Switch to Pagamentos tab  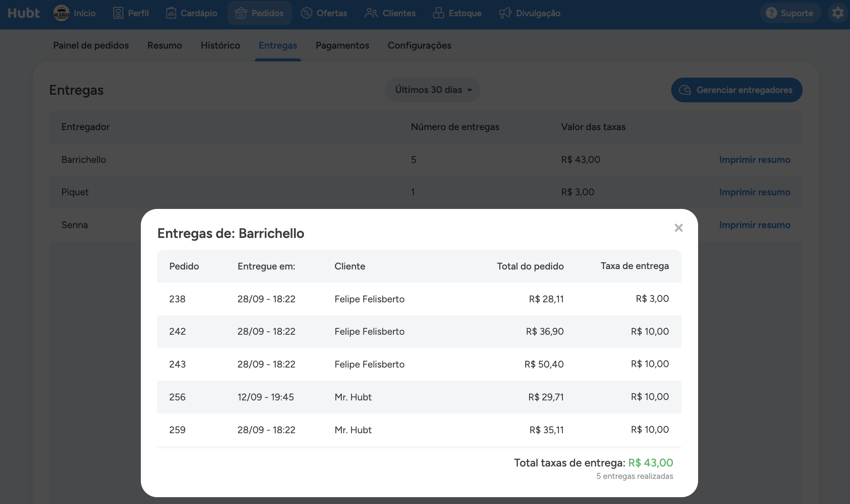pos(342,45)
